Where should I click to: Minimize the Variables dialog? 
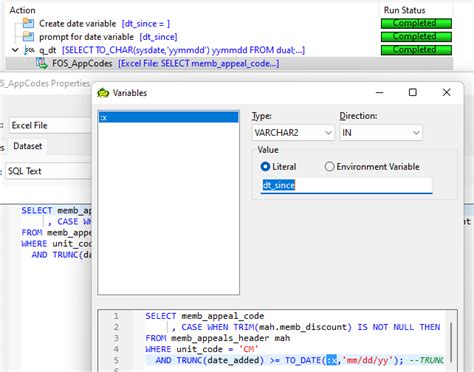pos(379,92)
